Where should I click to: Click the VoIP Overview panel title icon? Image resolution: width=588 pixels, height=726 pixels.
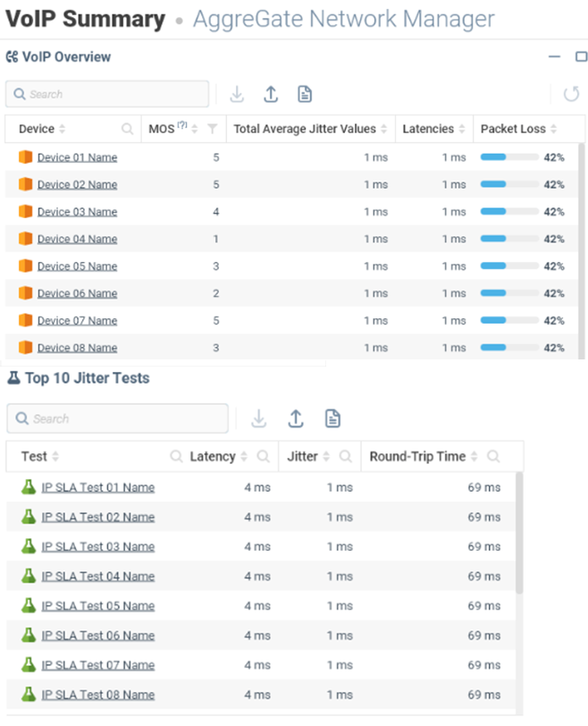(12, 57)
